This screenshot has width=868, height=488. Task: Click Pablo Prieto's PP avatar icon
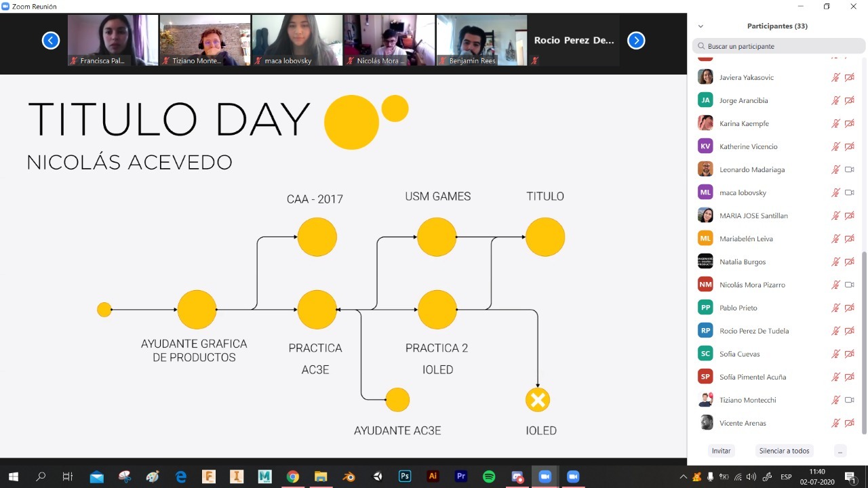(x=705, y=308)
